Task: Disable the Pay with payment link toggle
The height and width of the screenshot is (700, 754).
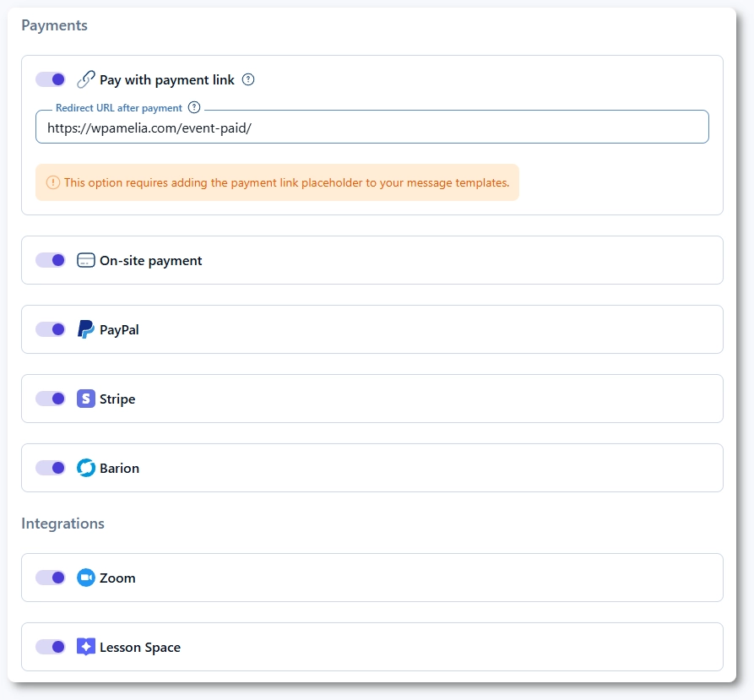Action: tap(51, 79)
